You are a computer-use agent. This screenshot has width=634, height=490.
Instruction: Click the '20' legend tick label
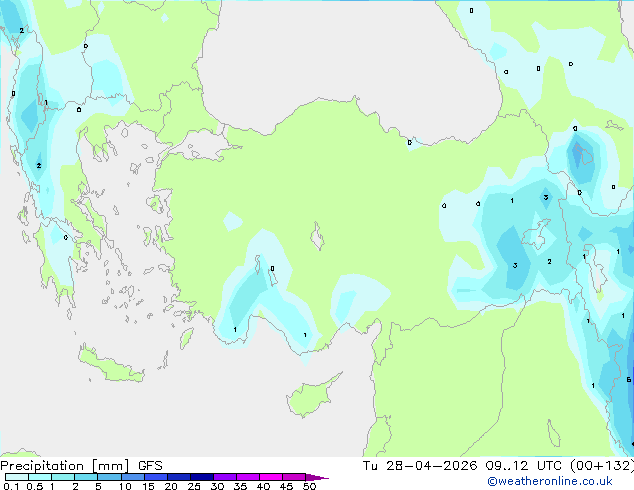coord(171,486)
